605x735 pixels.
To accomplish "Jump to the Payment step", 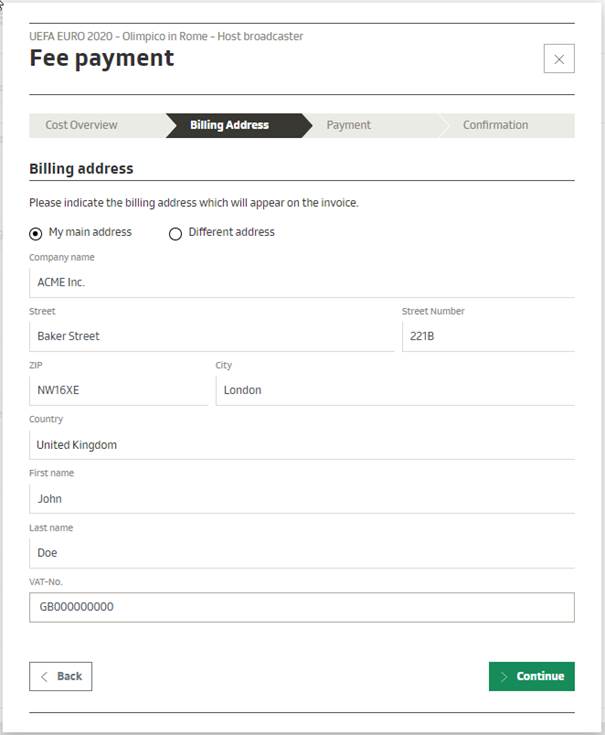I will coord(348,125).
